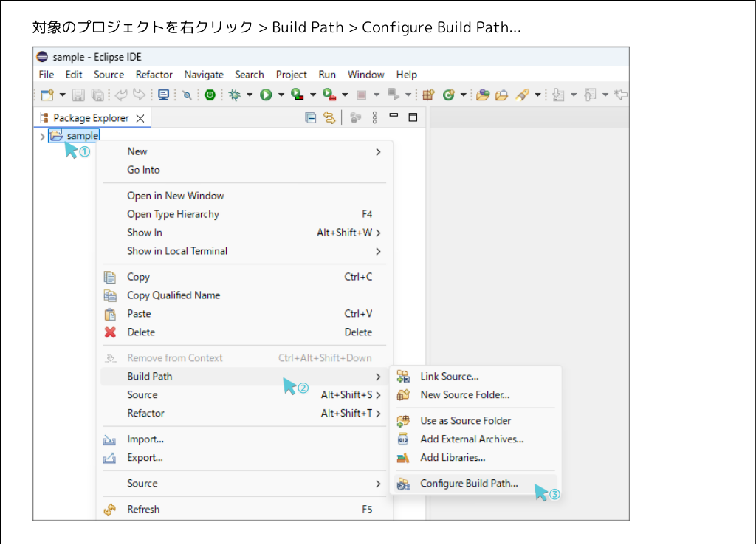
Task: Click the red Delete entry
Action: pos(244,332)
